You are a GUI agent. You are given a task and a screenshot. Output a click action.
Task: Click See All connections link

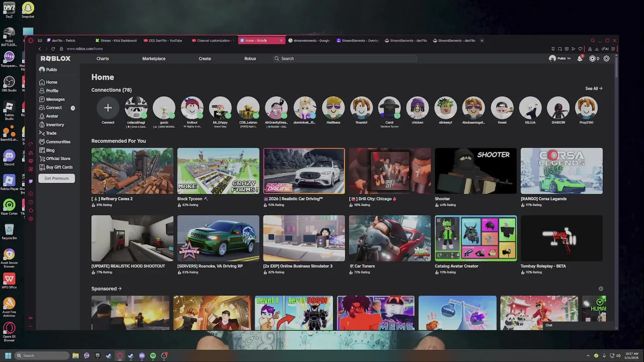594,88
